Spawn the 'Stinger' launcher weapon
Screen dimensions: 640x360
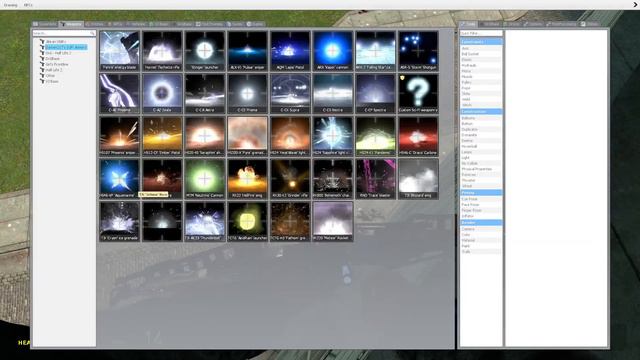[x=205, y=51]
